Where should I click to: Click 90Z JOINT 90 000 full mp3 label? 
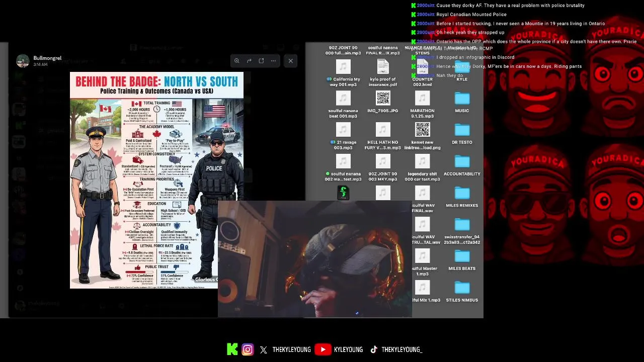click(x=343, y=50)
